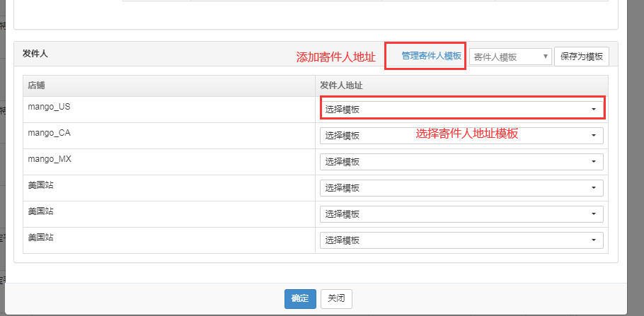The image size is (644, 316).
Task: Expand the 寄件人模板 dropdown
Action: 510,57
